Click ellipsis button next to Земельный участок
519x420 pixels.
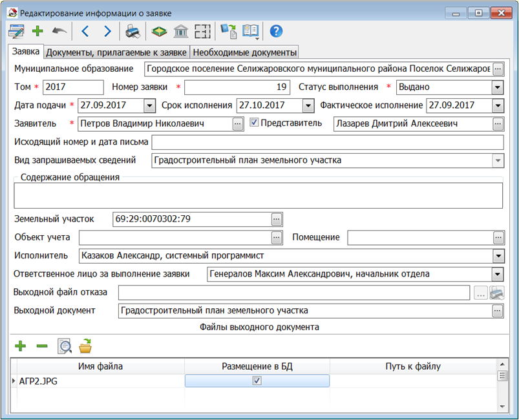pos(277,219)
